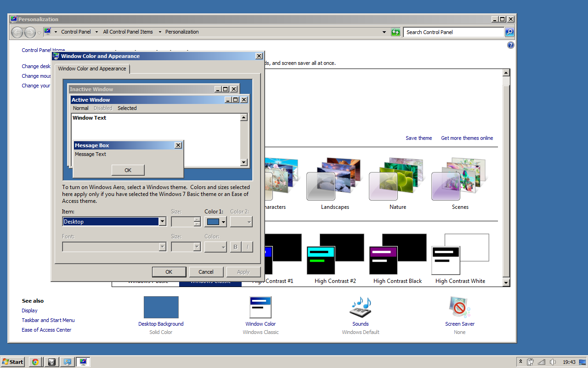Open the Screen Saver settings icon
Image resolution: width=588 pixels, height=368 pixels.
460,307
